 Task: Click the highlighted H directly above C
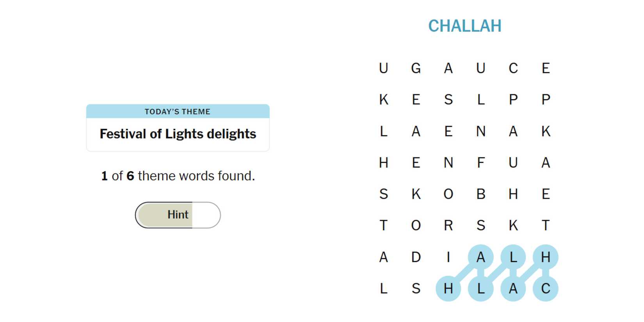pos(546,257)
